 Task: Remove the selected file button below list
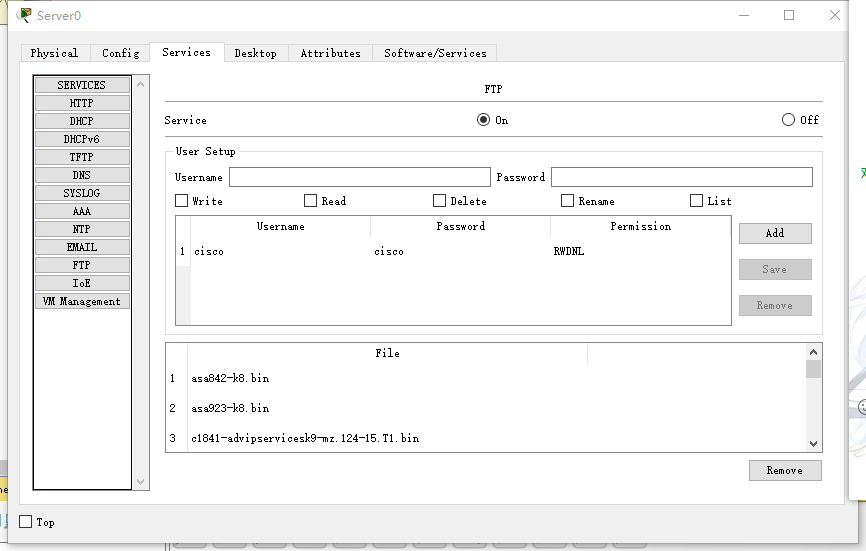coord(784,470)
